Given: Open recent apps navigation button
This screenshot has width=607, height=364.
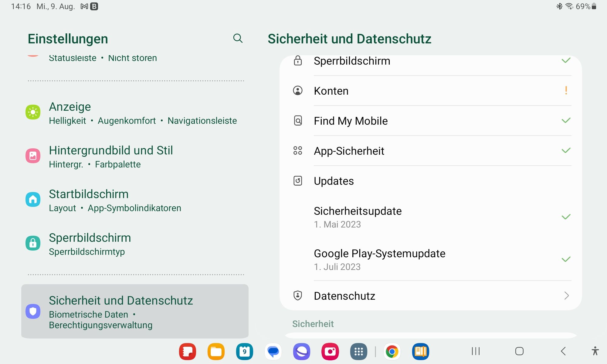Looking at the screenshot, I should pyautogui.click(x=476, y=351).
